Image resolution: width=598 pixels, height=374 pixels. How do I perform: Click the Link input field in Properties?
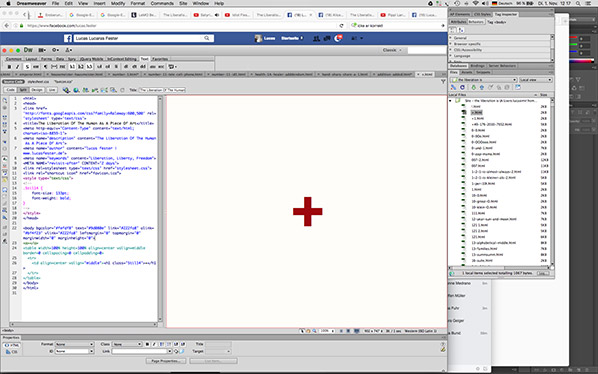pyautogui.click(x=141, y=351)
